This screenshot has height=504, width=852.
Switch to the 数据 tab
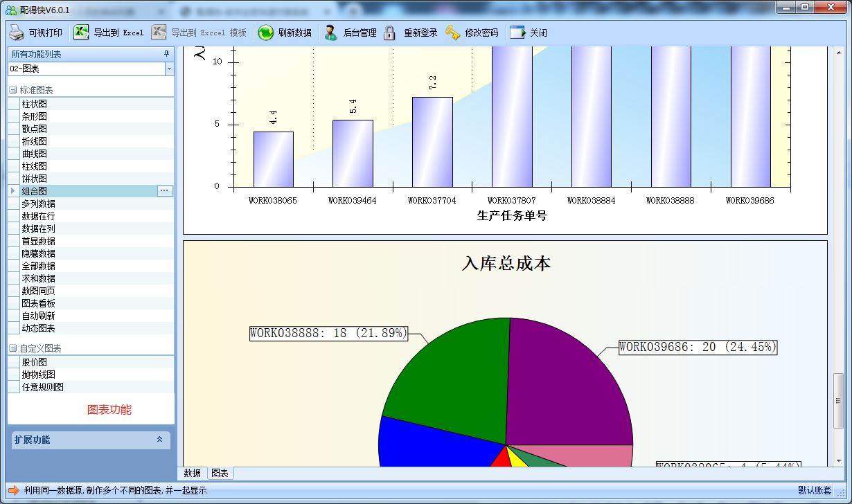[x=193, y=473]
